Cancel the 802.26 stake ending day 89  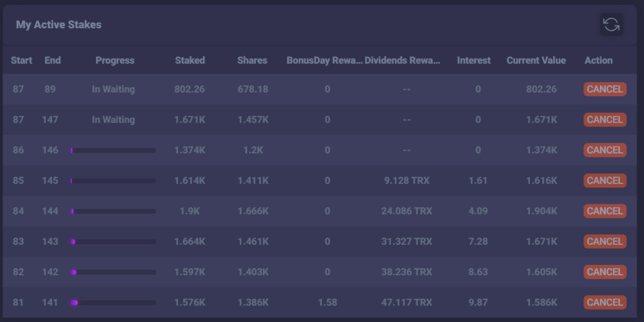point(605,89)
